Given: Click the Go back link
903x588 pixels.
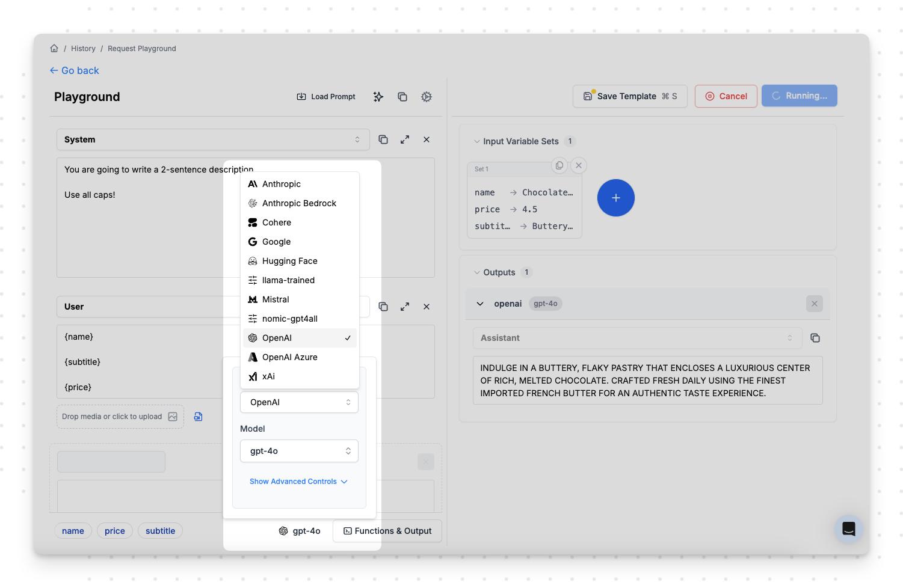Looking at the screenshot, I should point(74,70).
